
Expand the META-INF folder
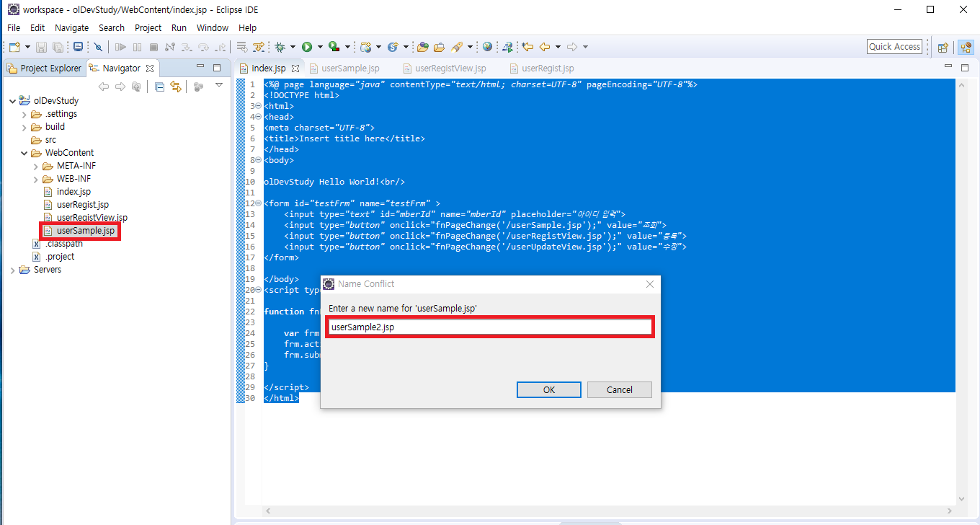click(36, 166)
